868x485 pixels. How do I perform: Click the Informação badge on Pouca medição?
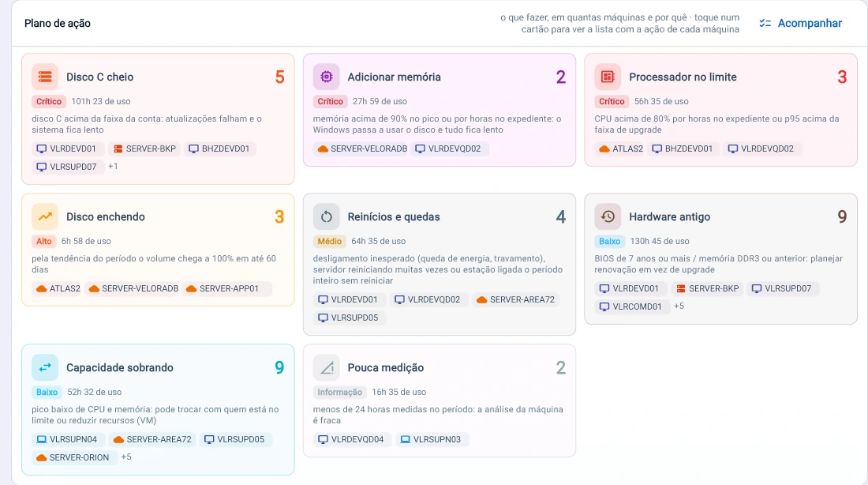[x=339, y=392]
